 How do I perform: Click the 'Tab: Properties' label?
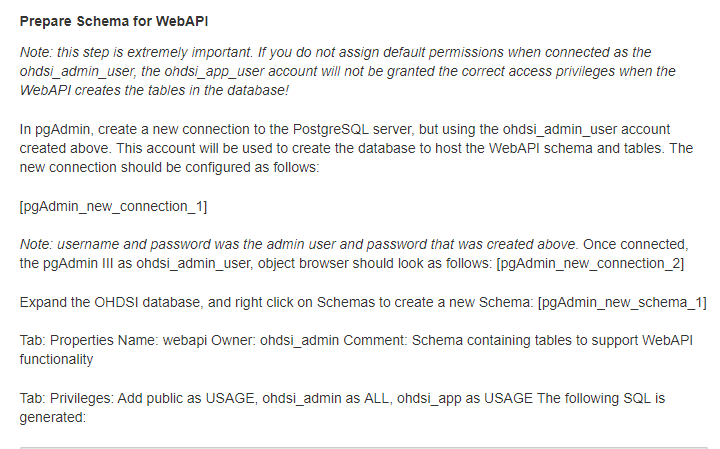67,341
